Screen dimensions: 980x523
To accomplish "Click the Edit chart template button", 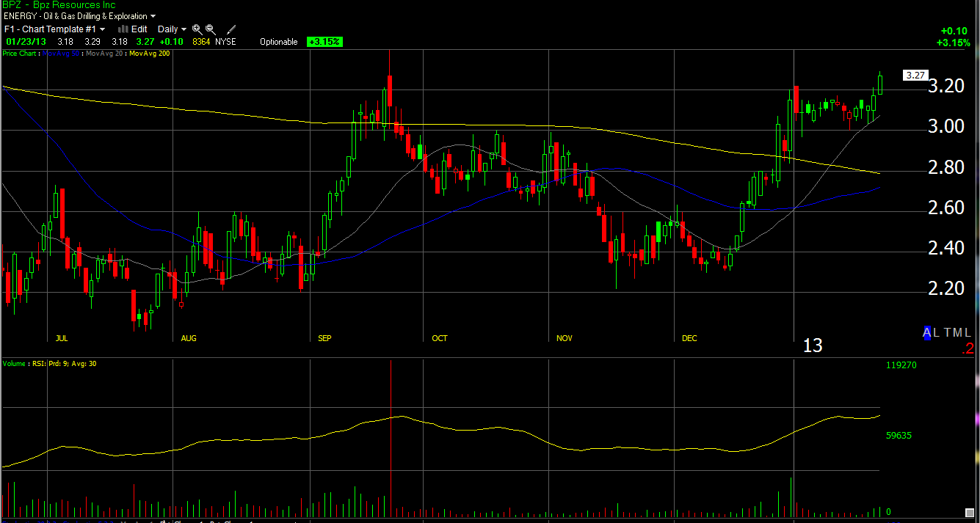I will tap(139, 29).
